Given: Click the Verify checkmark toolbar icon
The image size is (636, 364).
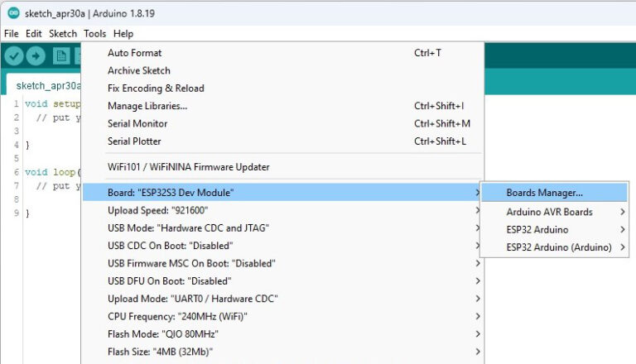Looking at the screenshot, I should (14, 55).
